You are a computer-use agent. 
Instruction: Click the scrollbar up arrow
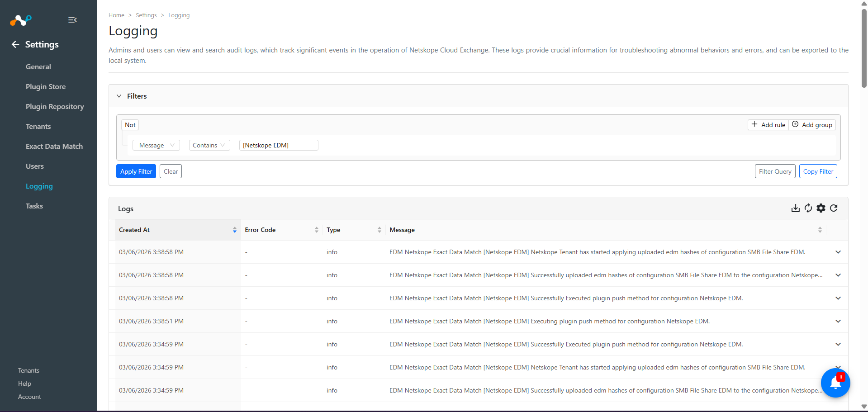(864, 4)
